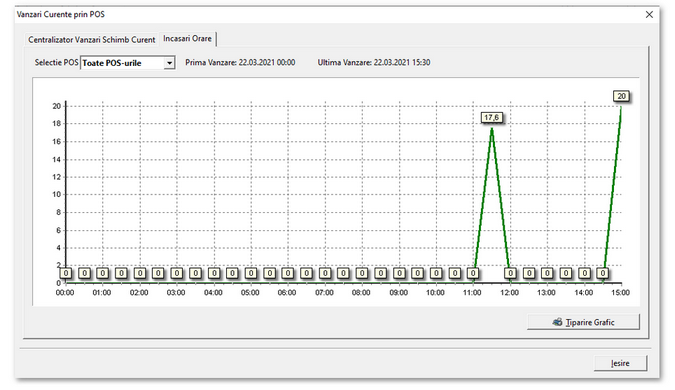Click the 09:00 x-axis label
The width and height of the screenshot is (675, 390).
(x=398, y=293)
